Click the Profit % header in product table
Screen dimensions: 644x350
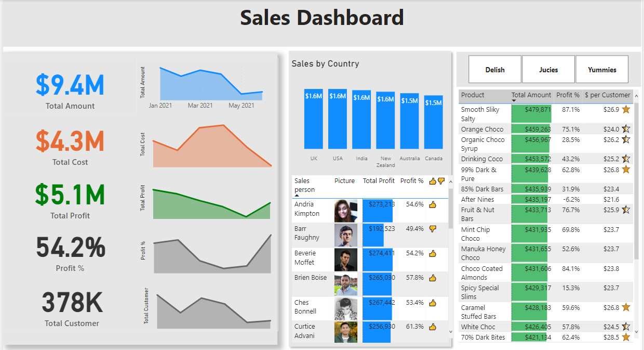(568, 95)
